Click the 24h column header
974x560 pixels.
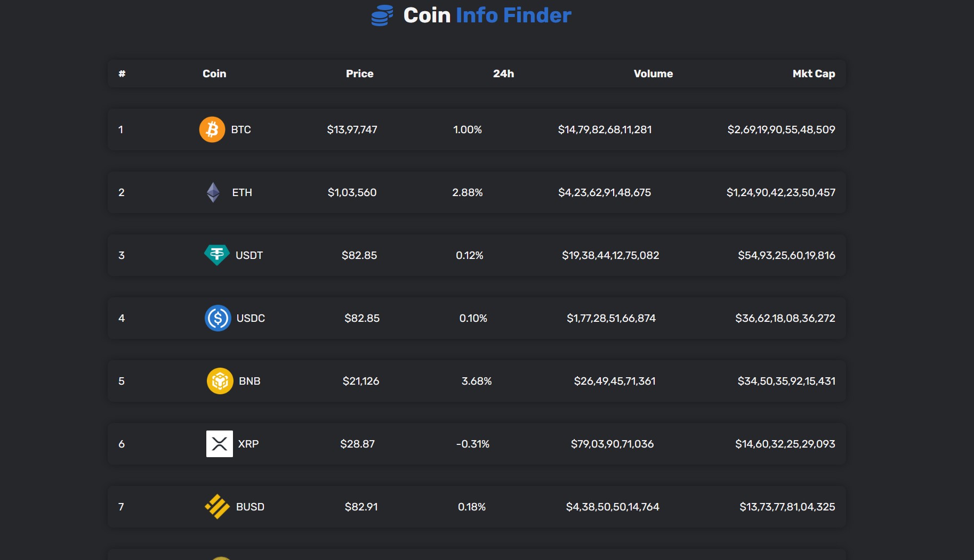[x=503, y=74]
